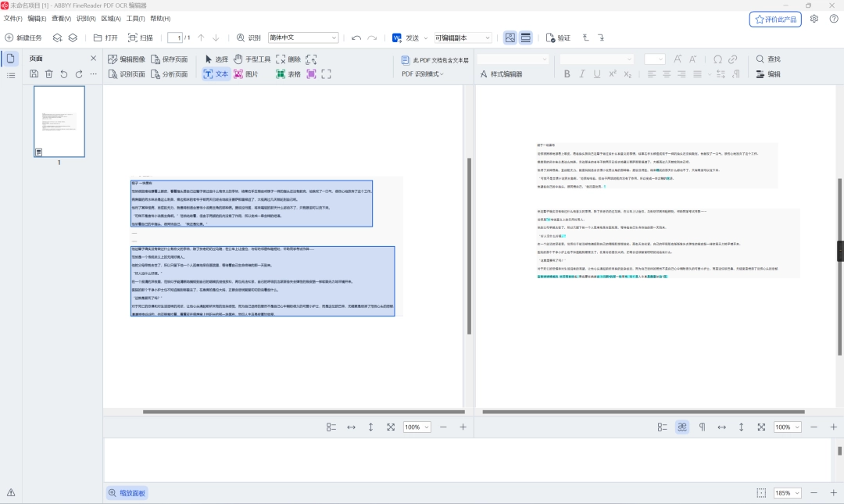Open the paragraph style dropdown above 样式编辑器
Viewport: 844px width, 504px height.
[x=513, y=59]
